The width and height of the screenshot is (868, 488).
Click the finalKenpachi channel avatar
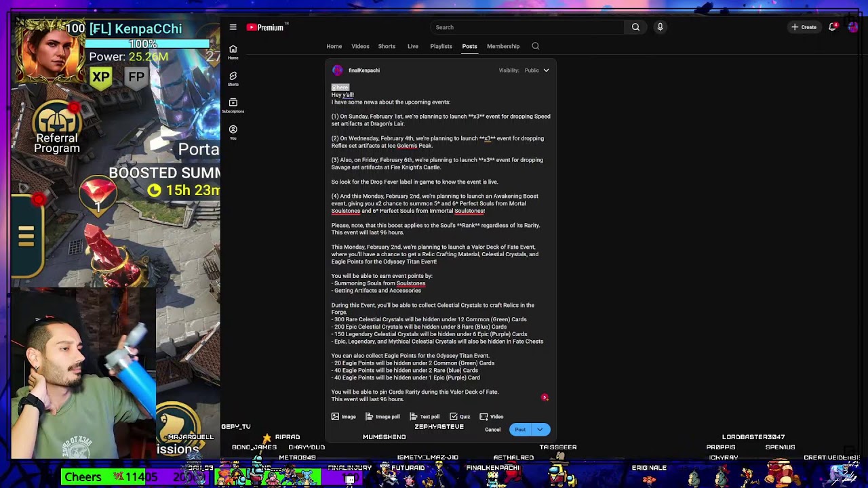click(338, 70)
